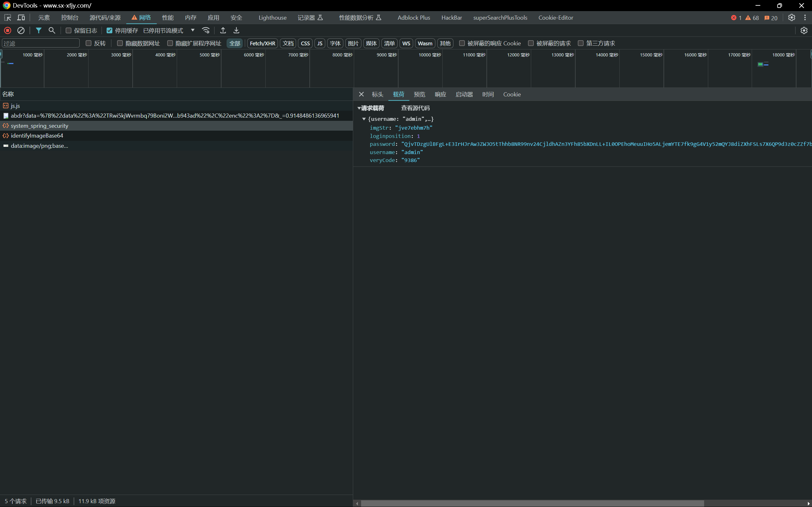Click the red error count badge

point(736,18)
